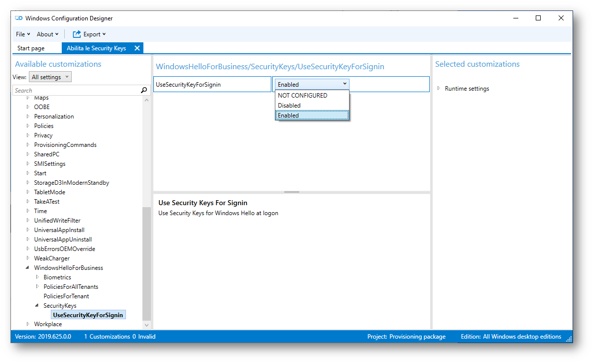Click the tree scrollbar up arrow
This screenshot has height=364, width=594.
click(146, 100)
